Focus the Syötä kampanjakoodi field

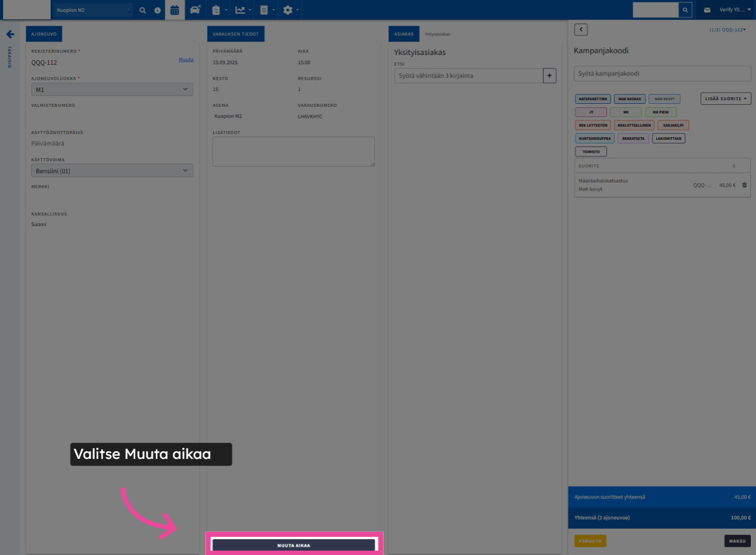[662, 73]
